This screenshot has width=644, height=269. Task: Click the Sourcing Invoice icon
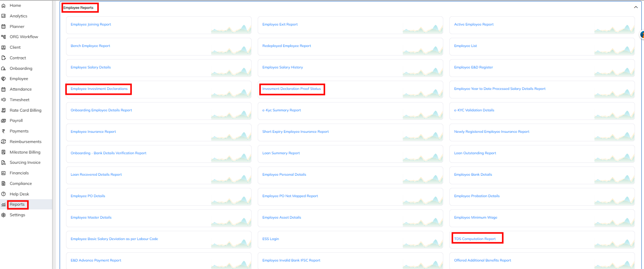tap(3, 162)
